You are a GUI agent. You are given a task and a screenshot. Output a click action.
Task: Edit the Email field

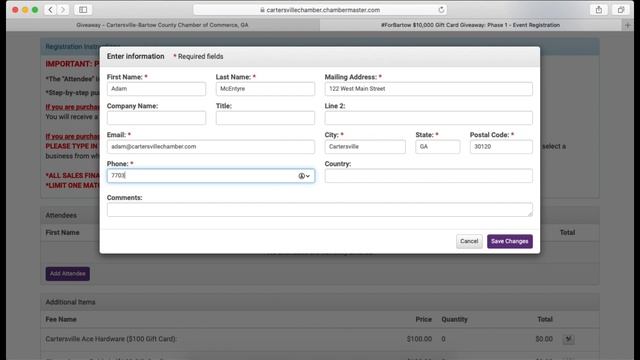pos(211,147)
